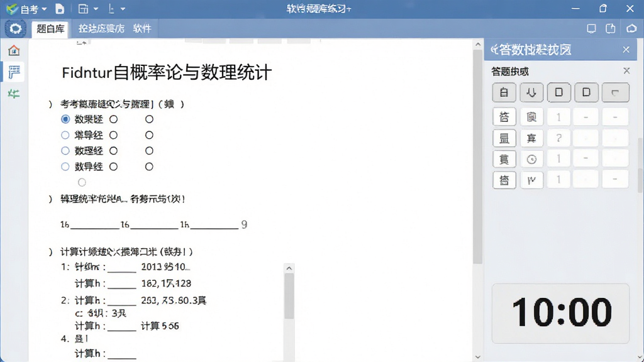Viewport: 644px width, 362px height.
Task: Click the green icon in left sidebar
Action: pyautogui.click(x=14, y=94)
